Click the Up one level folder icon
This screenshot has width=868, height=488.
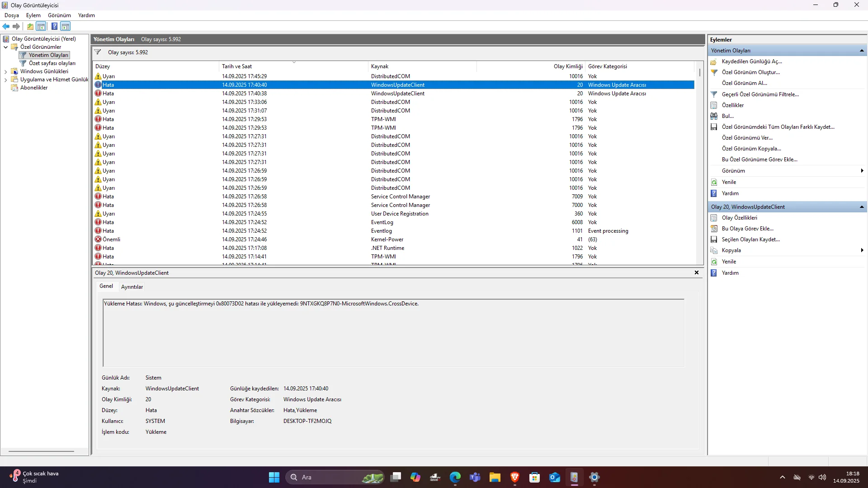coord(30,26)
